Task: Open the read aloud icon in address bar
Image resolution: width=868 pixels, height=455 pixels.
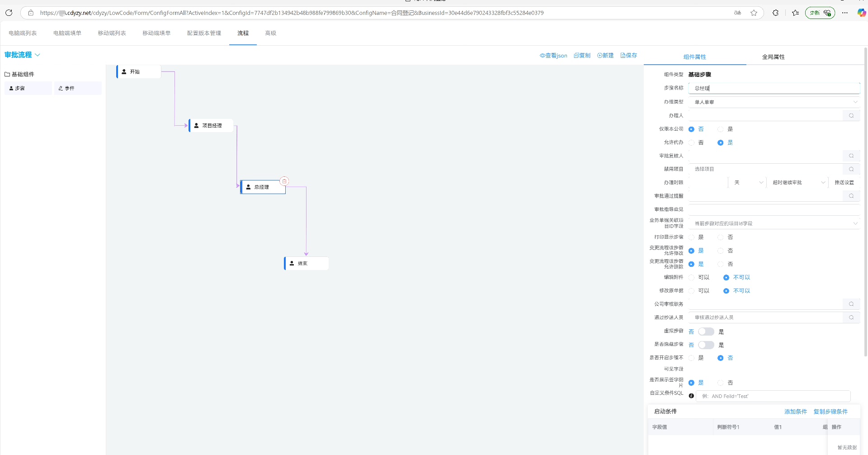Action: coord(737,13)
